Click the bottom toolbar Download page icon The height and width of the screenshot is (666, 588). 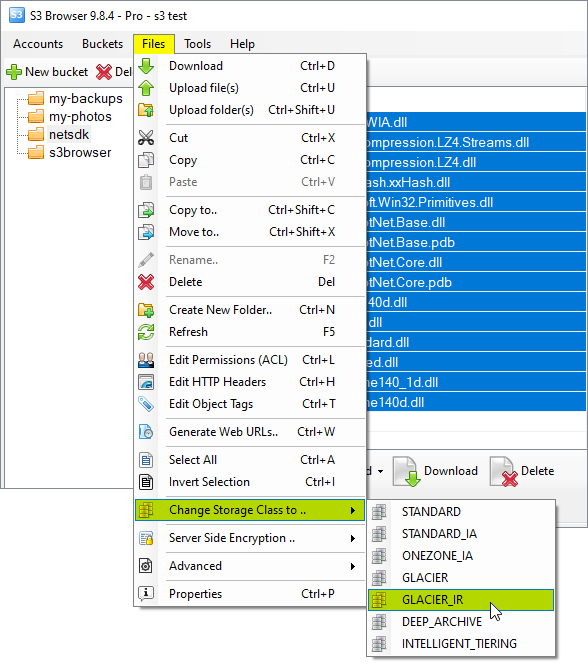click(x=407, y=471)
